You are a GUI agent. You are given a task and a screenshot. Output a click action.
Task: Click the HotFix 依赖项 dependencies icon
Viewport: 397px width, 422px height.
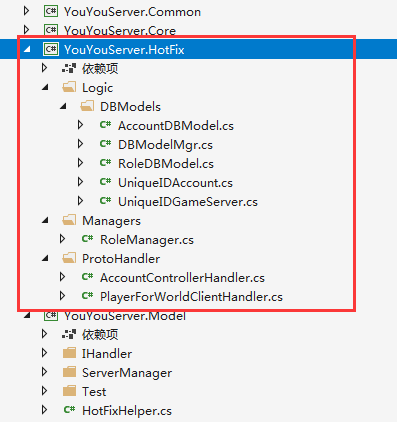pos(69,68)
